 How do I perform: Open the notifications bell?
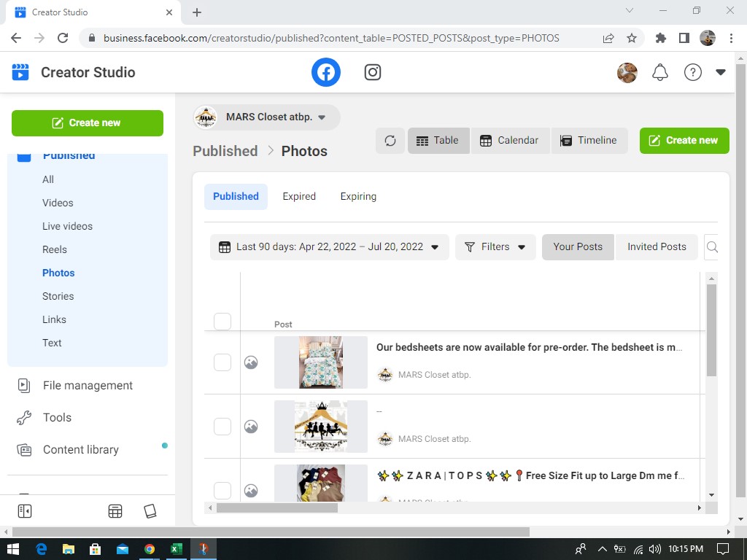click(659, 72)
